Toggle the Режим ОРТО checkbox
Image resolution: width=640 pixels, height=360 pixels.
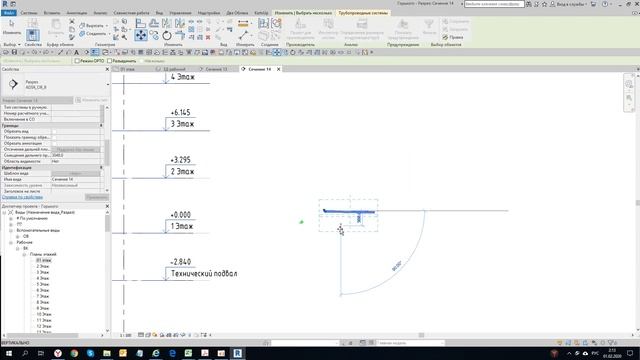click(77, 61)
